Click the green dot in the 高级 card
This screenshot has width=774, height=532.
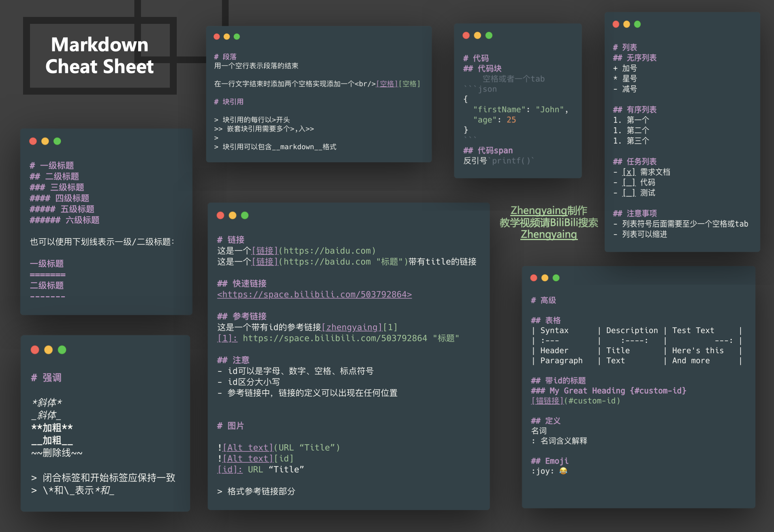tap(556, 278)
